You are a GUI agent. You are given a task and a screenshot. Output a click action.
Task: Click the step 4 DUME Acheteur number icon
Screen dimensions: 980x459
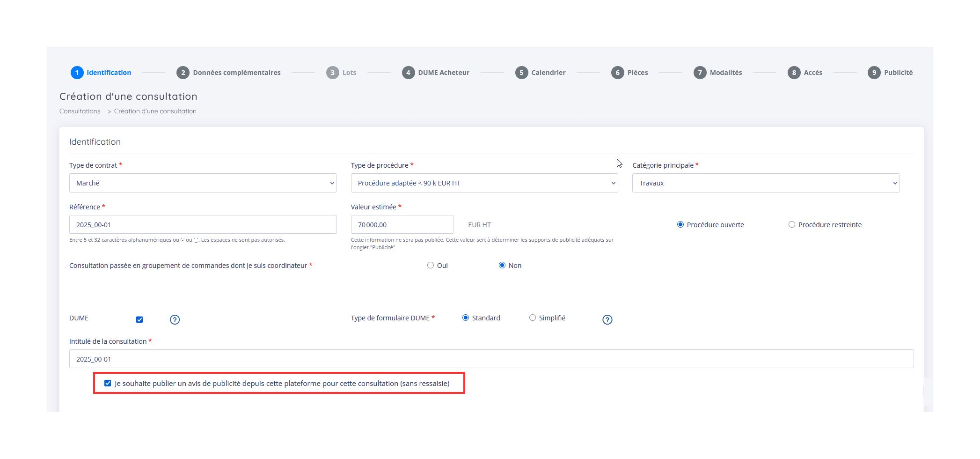(408, 73)
